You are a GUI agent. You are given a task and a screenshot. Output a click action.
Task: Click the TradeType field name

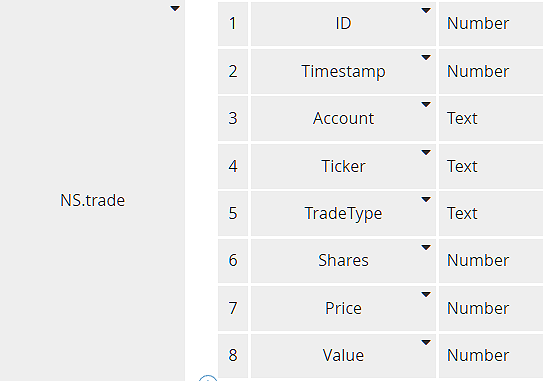[343, 213]
